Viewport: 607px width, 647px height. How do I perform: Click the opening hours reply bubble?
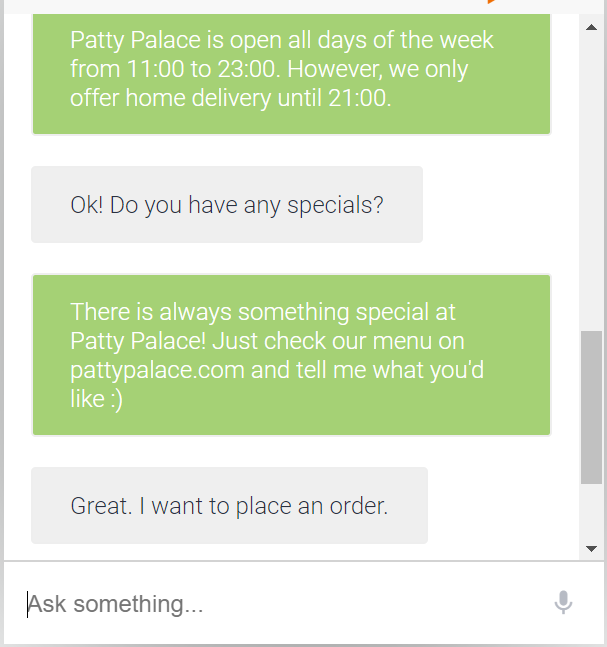pyautogui.click(x=291, y=73)
